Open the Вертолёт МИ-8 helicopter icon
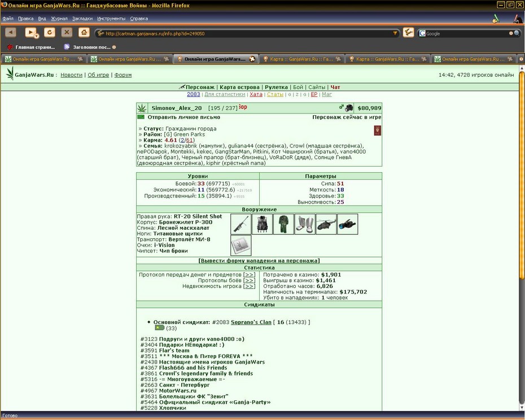Viewport: 525px width, 420px height. coord(326,224)
